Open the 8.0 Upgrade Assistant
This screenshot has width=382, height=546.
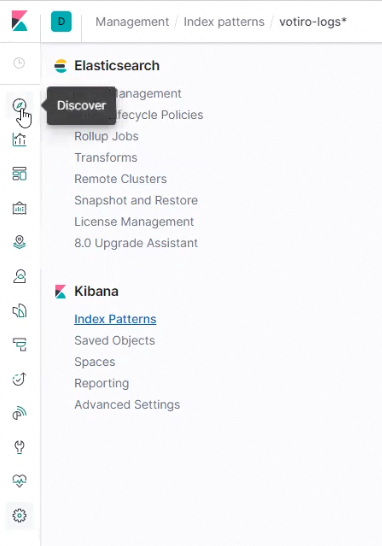click(136, 243)
